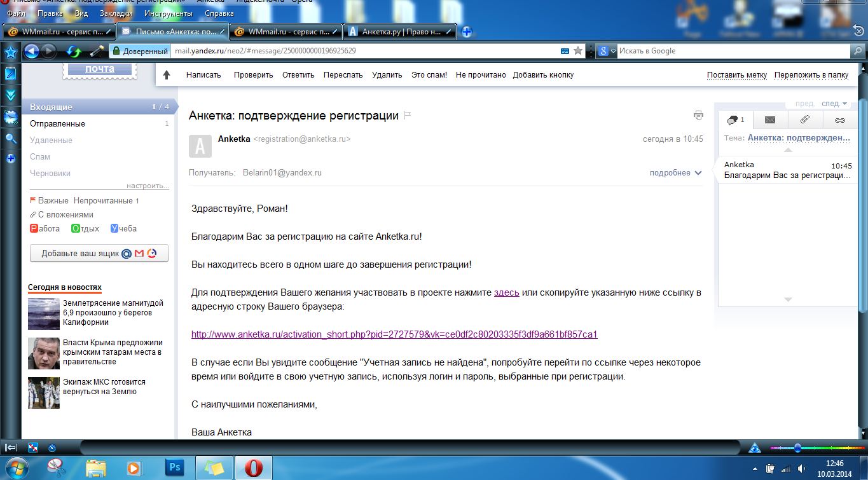Viewport: 868px width, 480px height.
Task: Show attachments via the paperclip tab
Action: tap(805, 120)
